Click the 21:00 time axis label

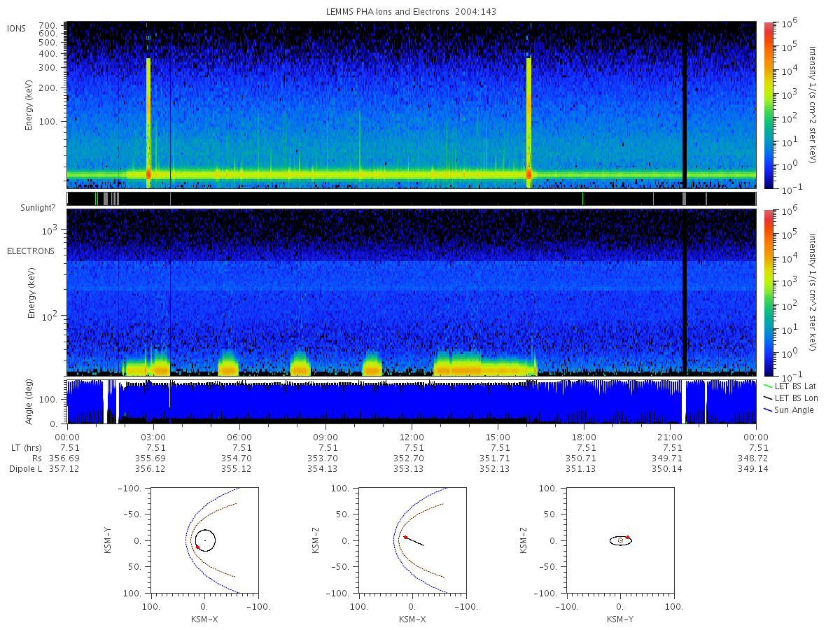click(x=670, y=436)
